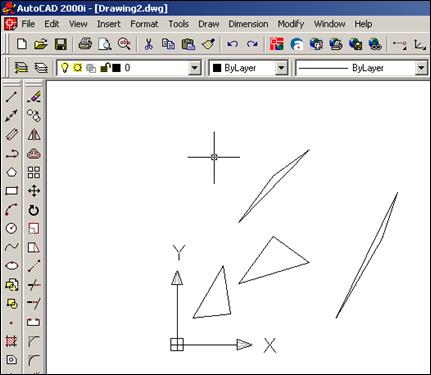Select the Region tool
The image size is (431, 375).
11,360
